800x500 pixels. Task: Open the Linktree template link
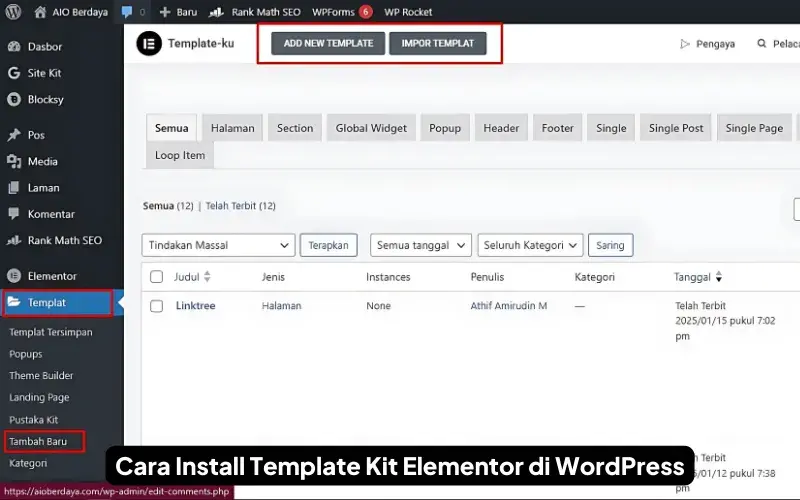pyautogui.click(x=195, y=306)
